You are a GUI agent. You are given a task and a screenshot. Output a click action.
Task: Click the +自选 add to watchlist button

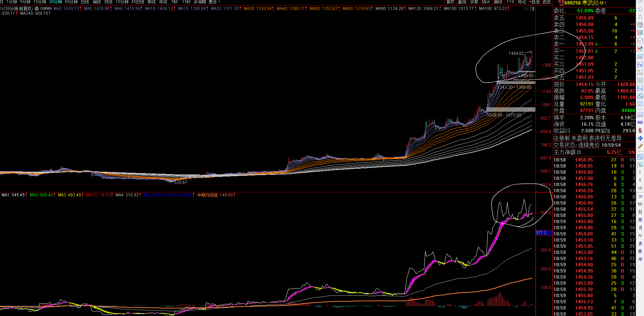(534, 2)
